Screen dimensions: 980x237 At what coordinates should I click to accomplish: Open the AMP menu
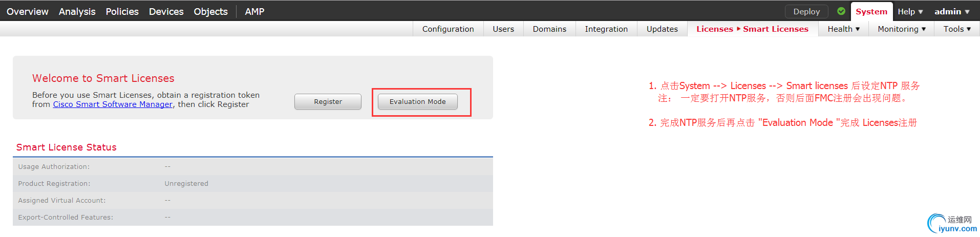pyautogui.click(x=254, y=11)
